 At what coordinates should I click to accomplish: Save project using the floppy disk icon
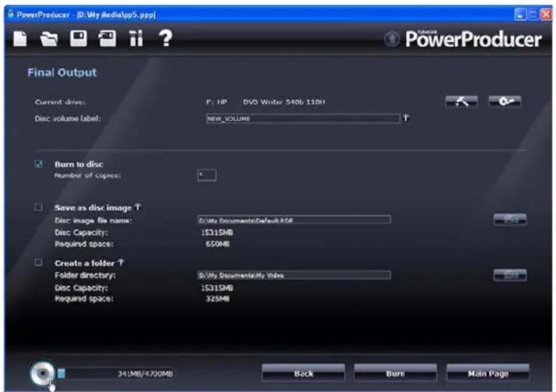(x=78, y=38)
